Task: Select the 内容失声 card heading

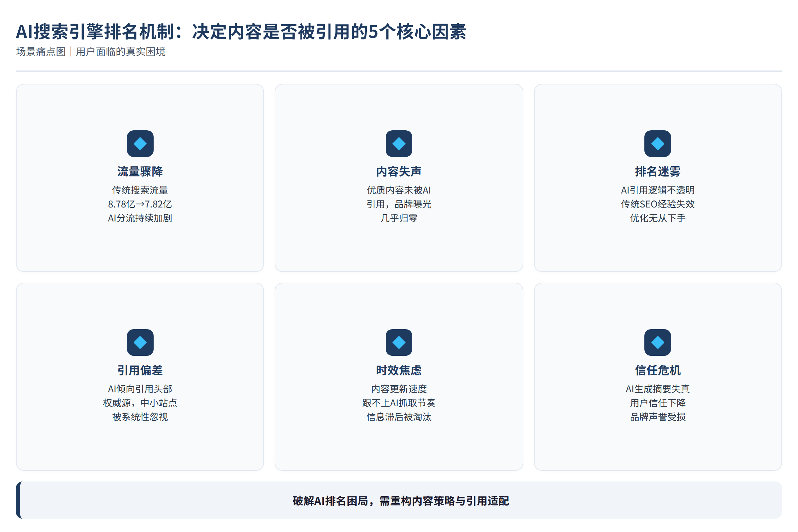Action: point(399,171)
